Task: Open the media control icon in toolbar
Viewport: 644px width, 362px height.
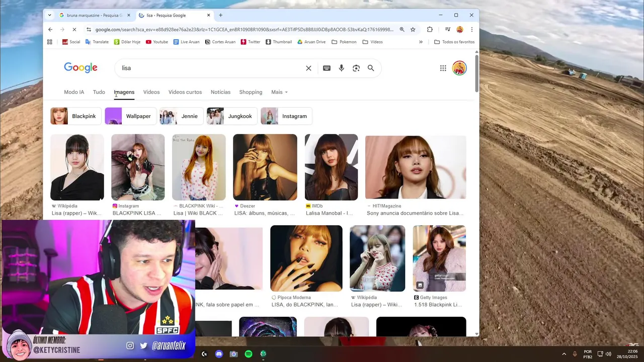Action: tap(447, 30)
